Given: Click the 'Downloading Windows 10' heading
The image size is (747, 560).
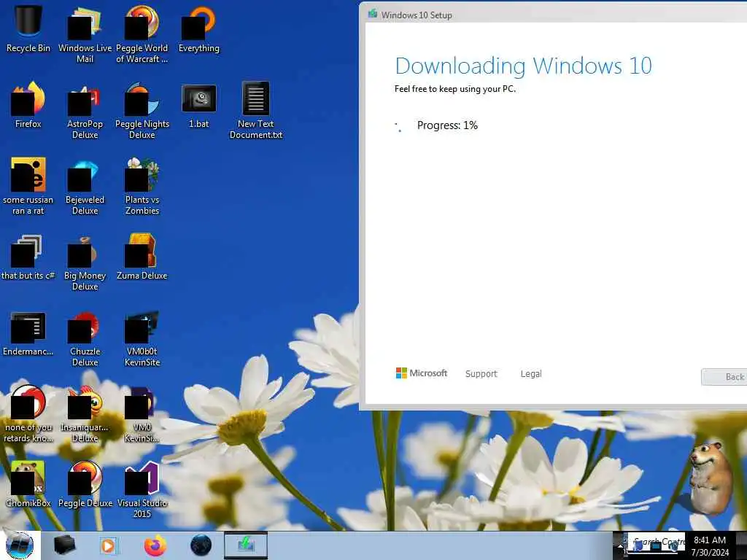Looking at the screenshot, I should tap(523, 66).
